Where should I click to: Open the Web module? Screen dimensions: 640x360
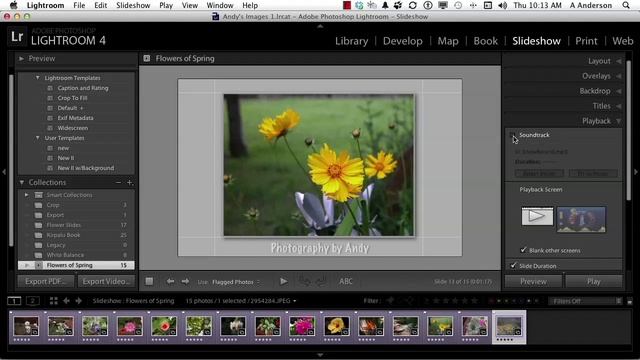[x=622, y=41]
